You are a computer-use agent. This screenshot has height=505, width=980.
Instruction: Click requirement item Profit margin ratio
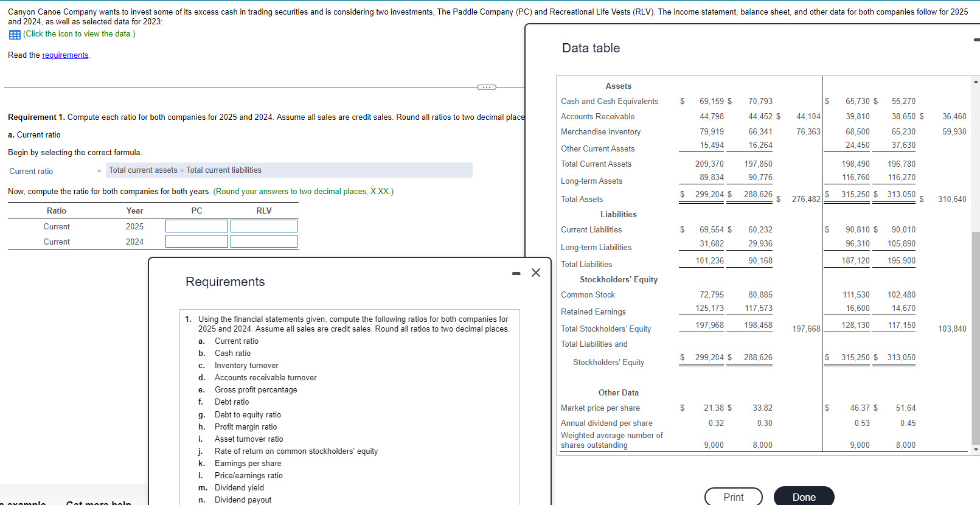click(246, 427)
